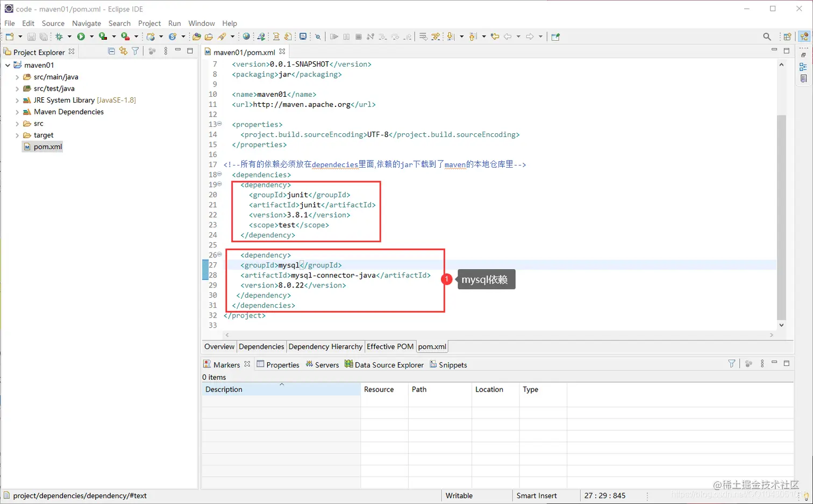This screenshot has width=813, height=504.
Task: Click the Last Edit Location icon
Action: tap(495, 37)
